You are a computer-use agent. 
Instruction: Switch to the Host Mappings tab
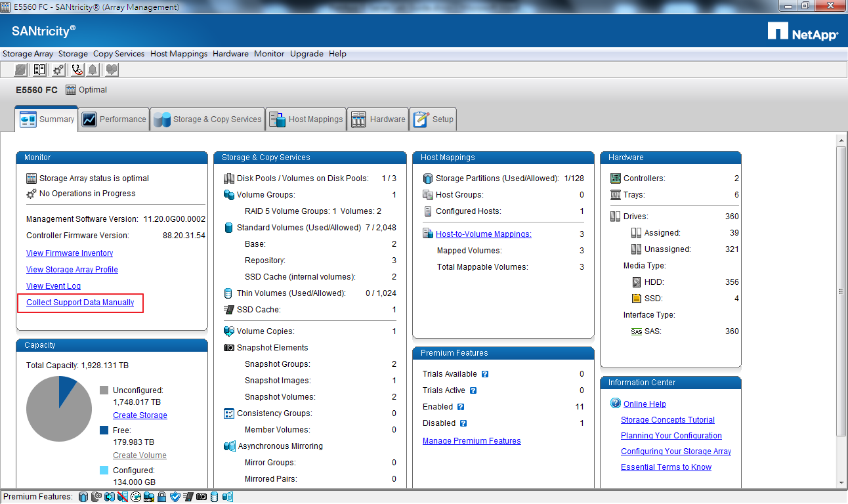(x=306, y=119)
